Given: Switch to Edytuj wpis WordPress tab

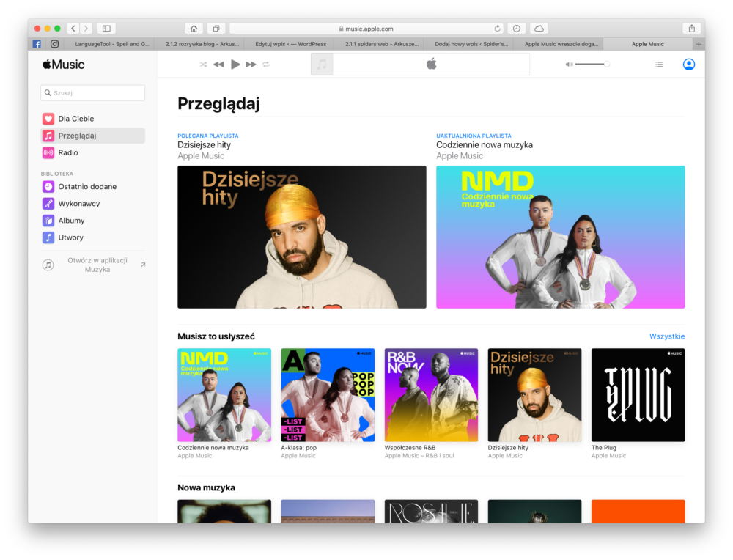Looking at the screenshot, I should pos(291,44).
